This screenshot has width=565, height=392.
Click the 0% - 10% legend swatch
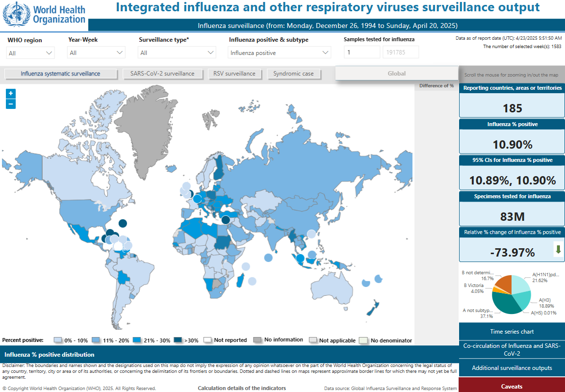58,340
